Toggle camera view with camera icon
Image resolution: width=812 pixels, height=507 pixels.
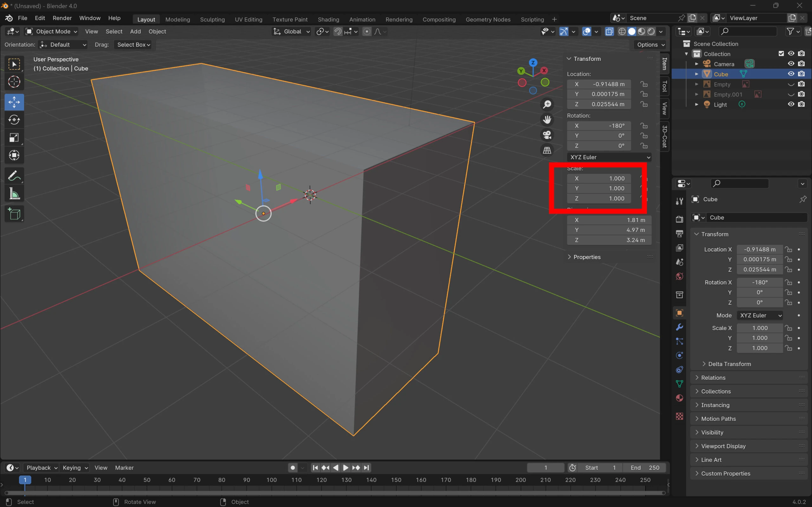547,135
